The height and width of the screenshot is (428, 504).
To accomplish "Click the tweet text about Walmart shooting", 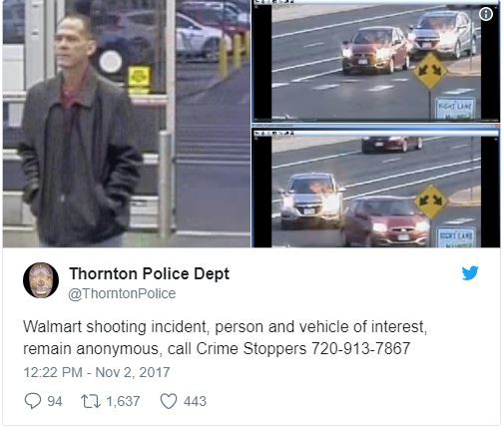I will click(x=225, y=338).
